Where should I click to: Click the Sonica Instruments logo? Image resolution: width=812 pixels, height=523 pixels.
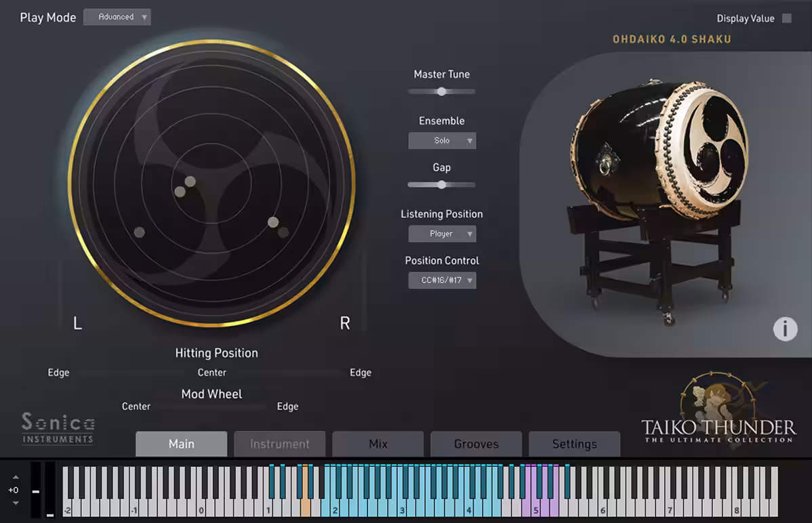coord(58,428)
